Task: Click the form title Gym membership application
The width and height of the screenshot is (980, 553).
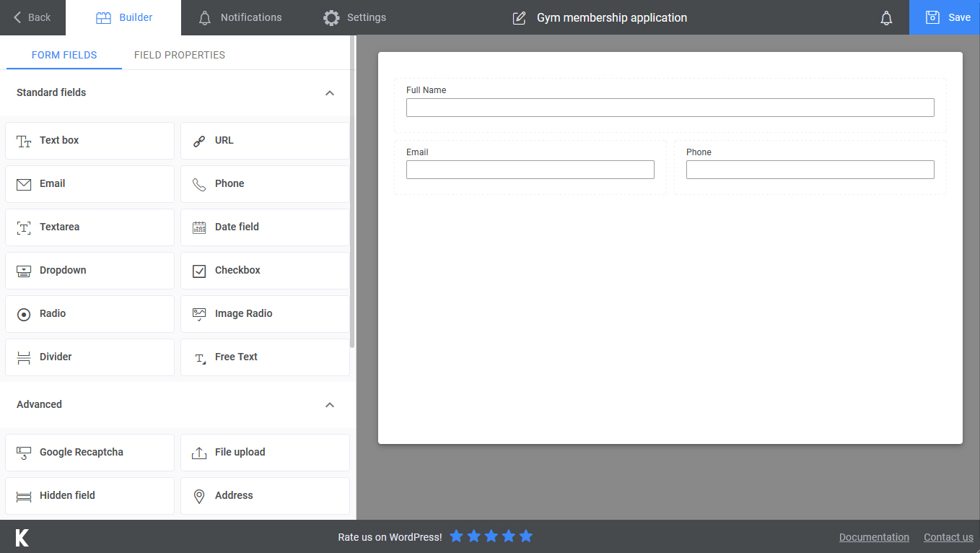Action: pos(612,18)
